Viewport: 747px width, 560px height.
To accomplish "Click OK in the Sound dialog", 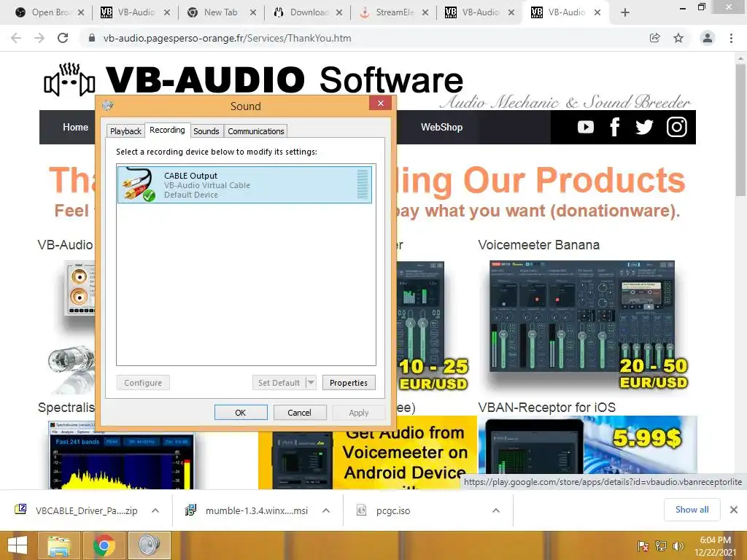I will tap(241, 413).
